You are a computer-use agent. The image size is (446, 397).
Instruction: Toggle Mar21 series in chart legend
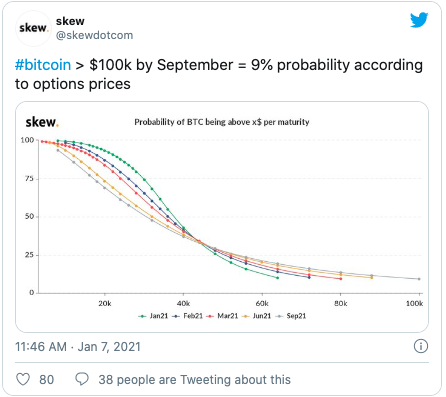[222, 316]
